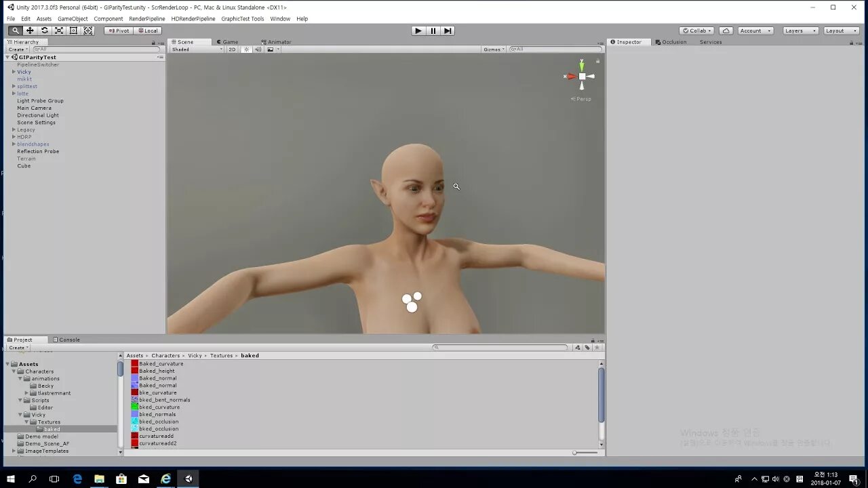Click the Project search-by-label filter icon
The width and height of the screenshot is (868, 488).
click(587, 347)
